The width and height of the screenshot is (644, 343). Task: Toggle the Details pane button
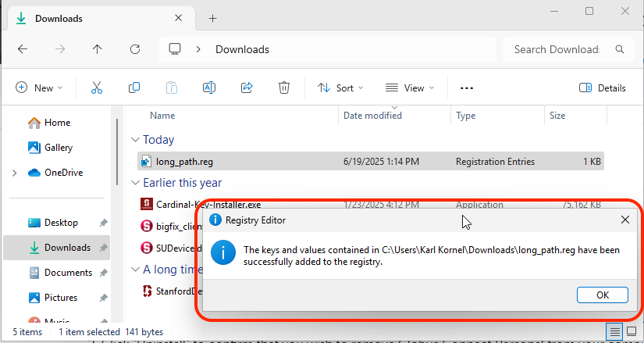click(x=603, y=88)
